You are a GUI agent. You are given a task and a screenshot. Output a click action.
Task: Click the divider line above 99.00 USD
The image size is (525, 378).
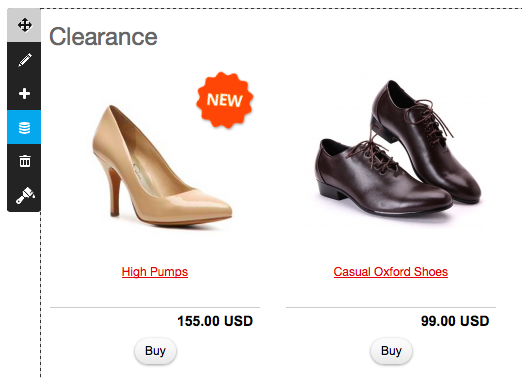point(391,307)
